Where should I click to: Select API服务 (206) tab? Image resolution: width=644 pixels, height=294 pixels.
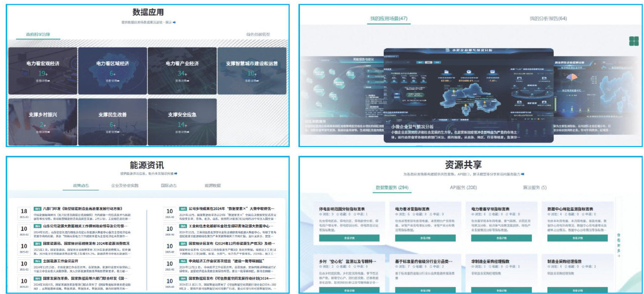click(463, 187)
